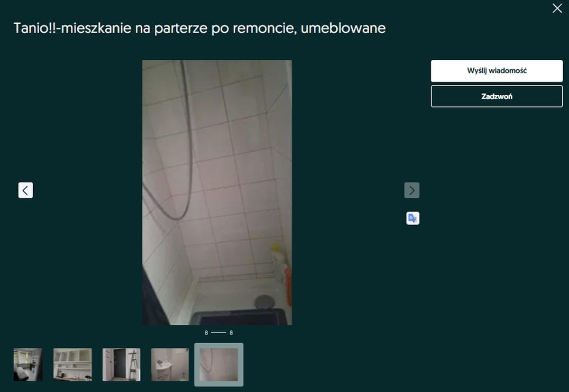Select the white kitchen shelves thumbnail

(73, 365)
